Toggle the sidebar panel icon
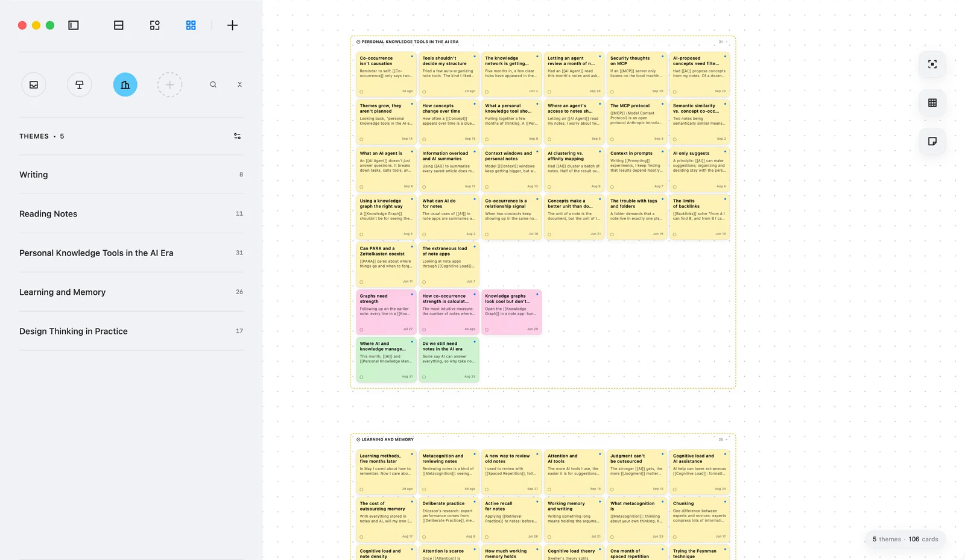Image resolution: width=965 pixels, height=560 pixels. [x=74, y=25]
